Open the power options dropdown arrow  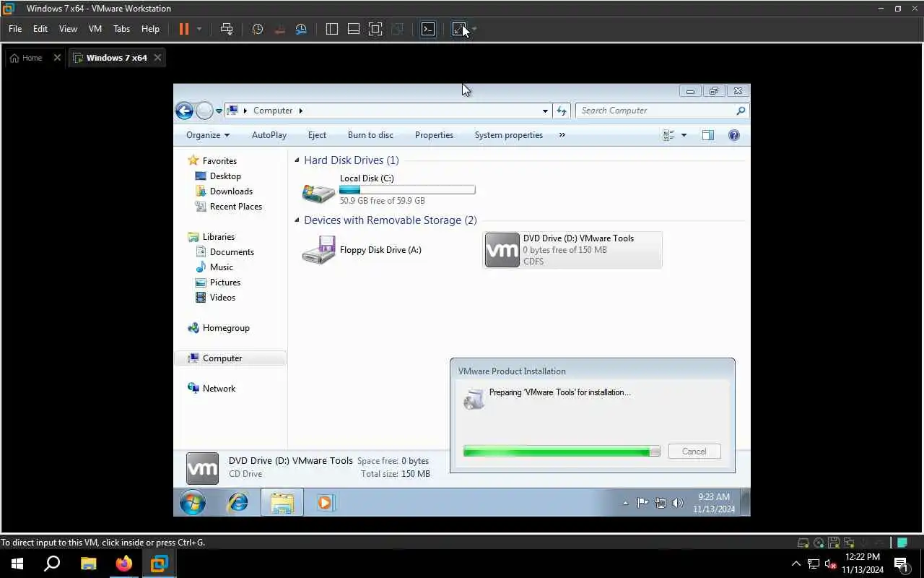pos(199,29)
